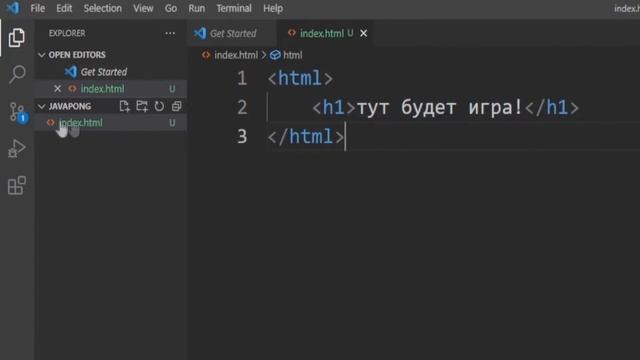Click the EXPLORER panel title
This screenshot has height=360, width=640.
(67, 33)
